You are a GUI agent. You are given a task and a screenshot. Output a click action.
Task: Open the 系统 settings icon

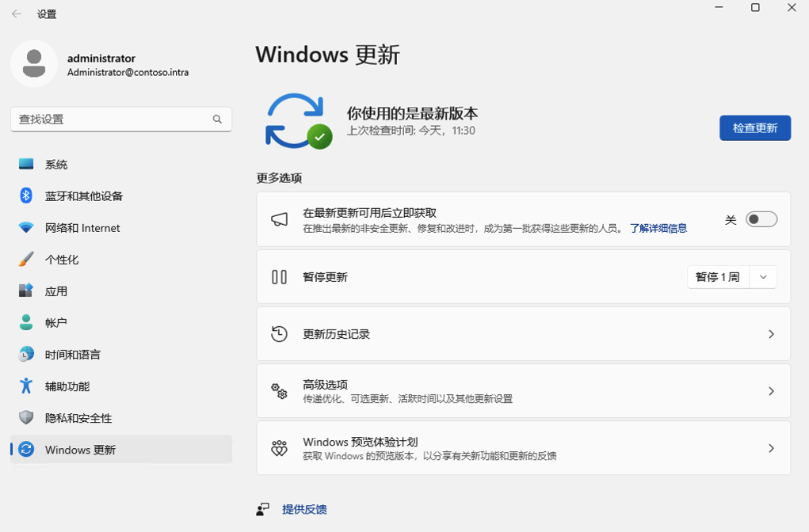pyautogui.click(x=25, y=164)
